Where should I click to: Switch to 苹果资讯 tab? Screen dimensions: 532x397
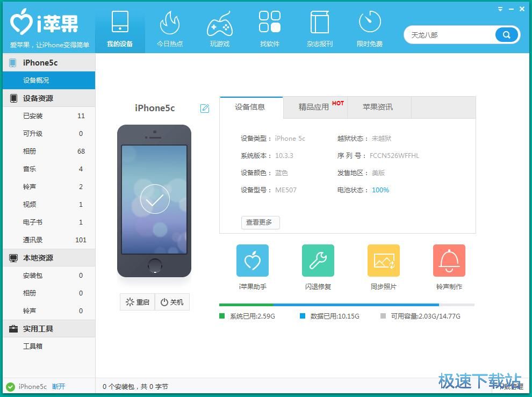pyautogui.click(x=379, y=107)
